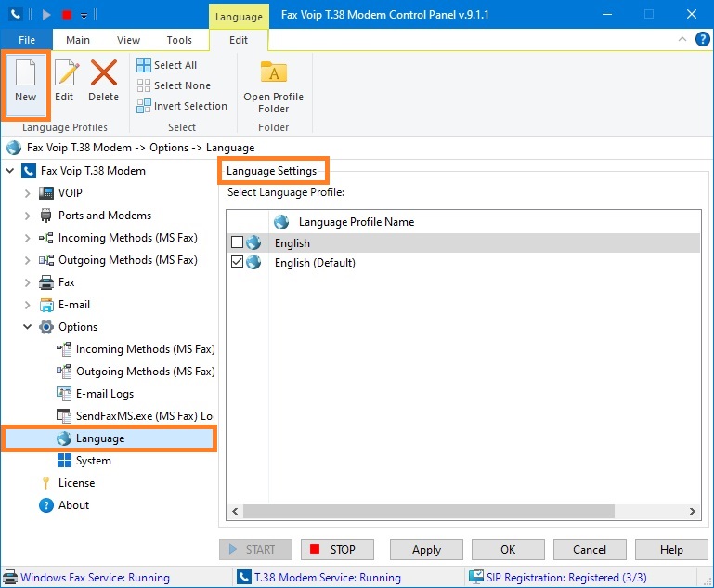
Task: Click the horizontal scrollbar right arrow
Action: (692, 512)
